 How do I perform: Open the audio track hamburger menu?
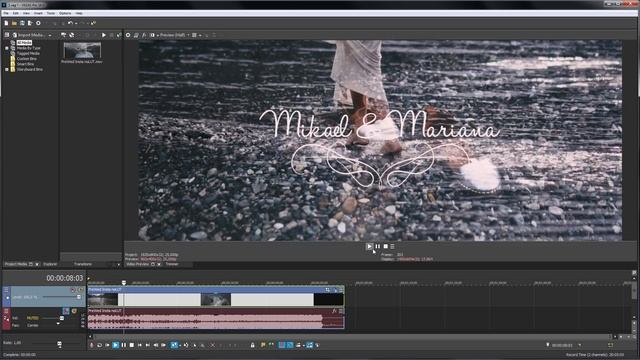tap(7, 311)
